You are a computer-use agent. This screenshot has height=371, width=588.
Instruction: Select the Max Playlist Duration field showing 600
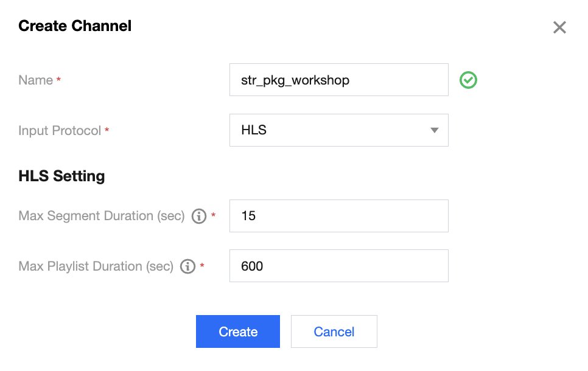click(338, 266)
